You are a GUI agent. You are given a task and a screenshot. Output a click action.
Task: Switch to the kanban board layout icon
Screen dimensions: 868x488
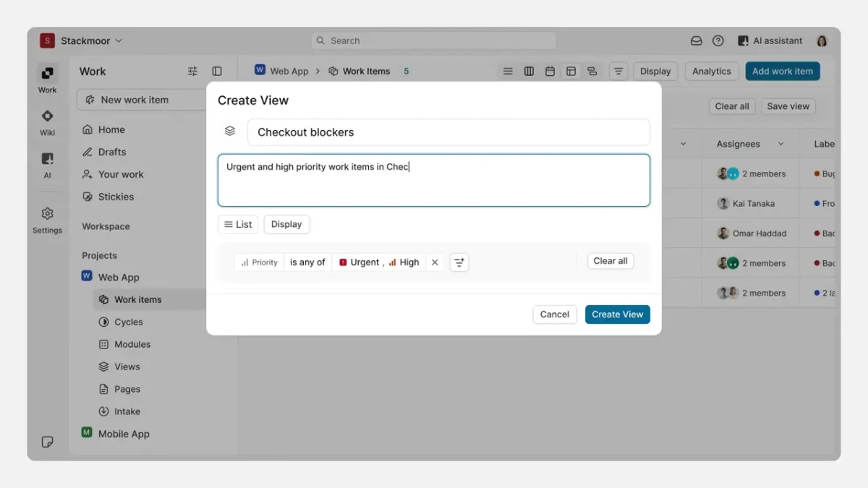click(529, 72)
